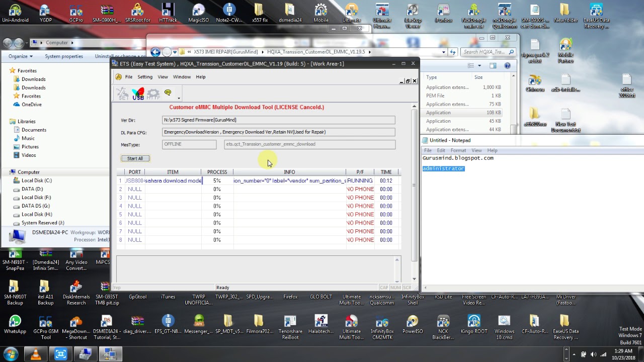644x362 pixels.
Task: Open Notepad Help menu
Action: point(492,150)
